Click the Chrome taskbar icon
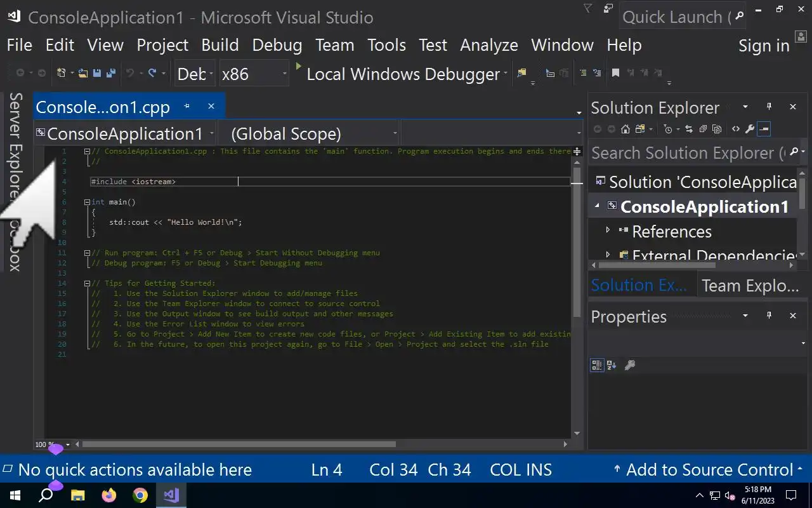Viewport: 812px width, 508px height. click(140, 495)
